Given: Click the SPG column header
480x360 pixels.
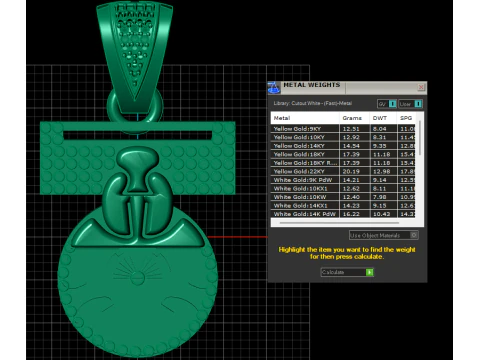Looking at the screenshot, I should [x=406, y=118].
